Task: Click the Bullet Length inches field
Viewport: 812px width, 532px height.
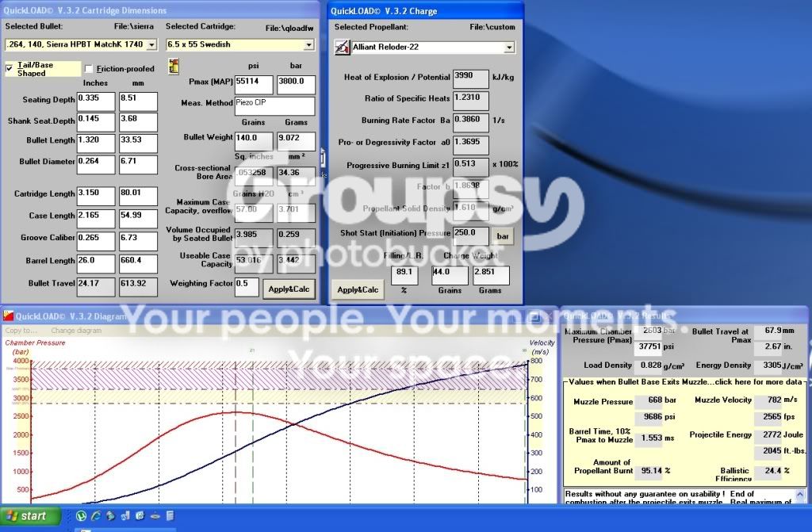Action: point(96,144)
